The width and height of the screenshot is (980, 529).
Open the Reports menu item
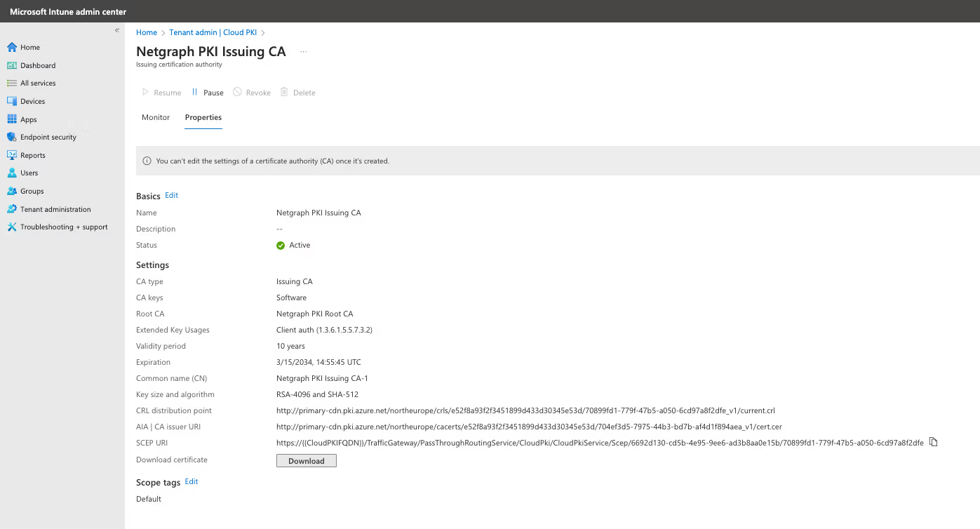33,155
